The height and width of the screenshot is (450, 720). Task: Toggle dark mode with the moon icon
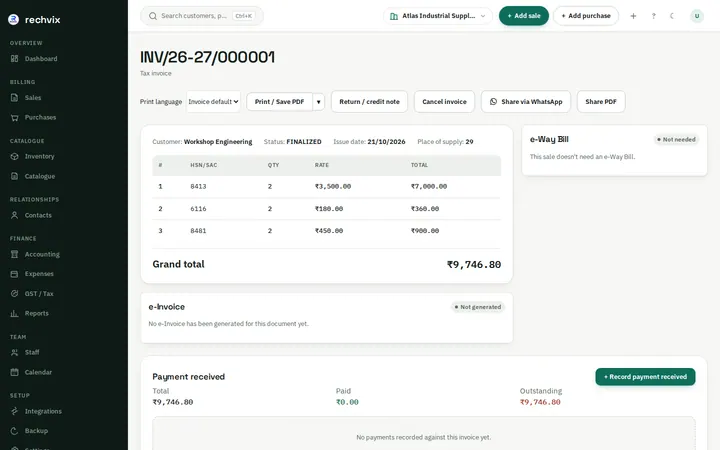[672, 16]
